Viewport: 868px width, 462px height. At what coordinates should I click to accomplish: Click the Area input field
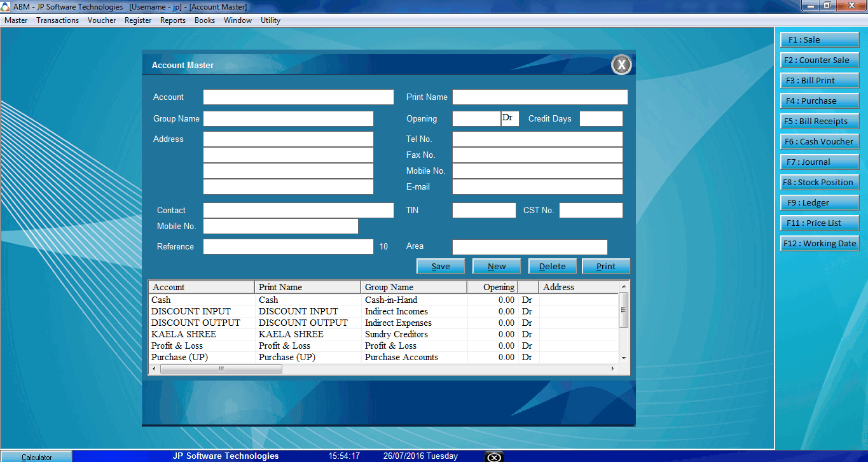pos(530,246)
